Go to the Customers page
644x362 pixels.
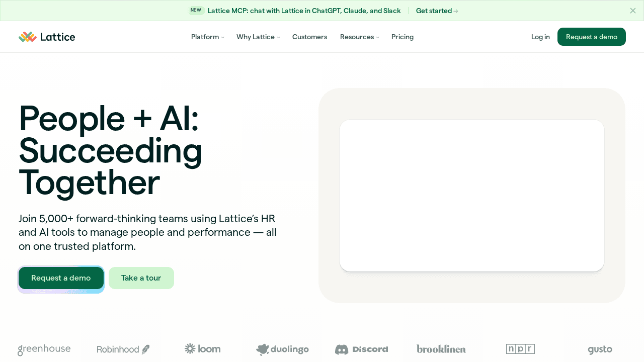point(309,37)
